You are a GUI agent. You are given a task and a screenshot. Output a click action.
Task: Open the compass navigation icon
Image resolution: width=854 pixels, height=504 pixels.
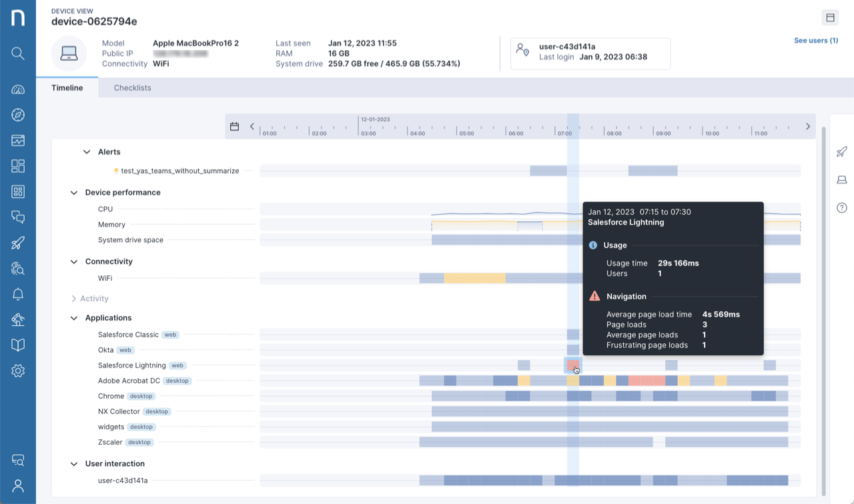[x=18, y=115]
